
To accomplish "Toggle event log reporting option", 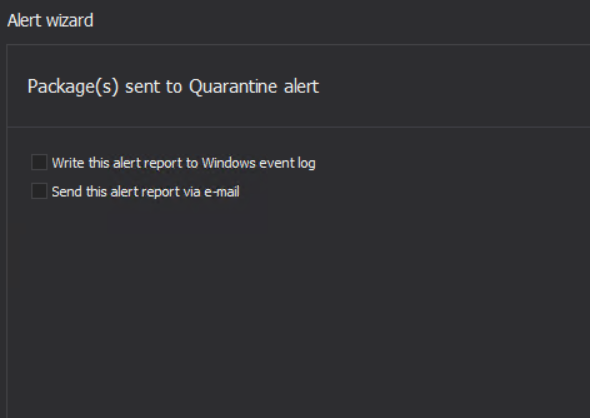I will 39,163.
